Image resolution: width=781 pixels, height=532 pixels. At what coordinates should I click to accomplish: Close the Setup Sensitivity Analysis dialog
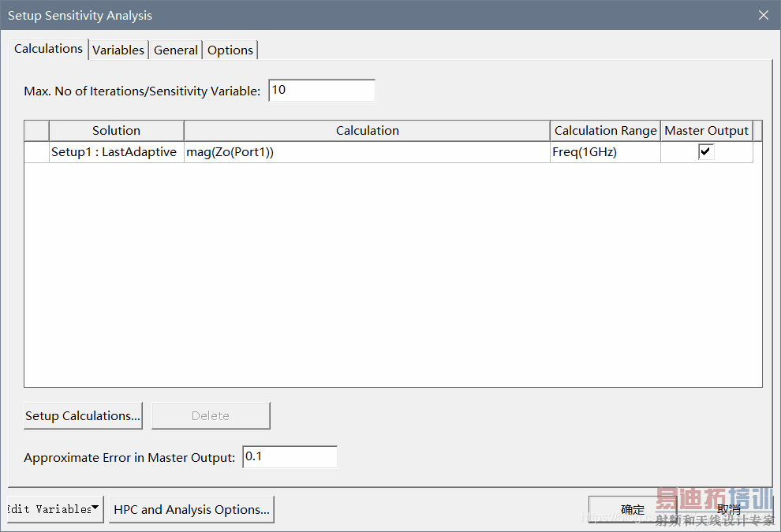click(763, 15)
